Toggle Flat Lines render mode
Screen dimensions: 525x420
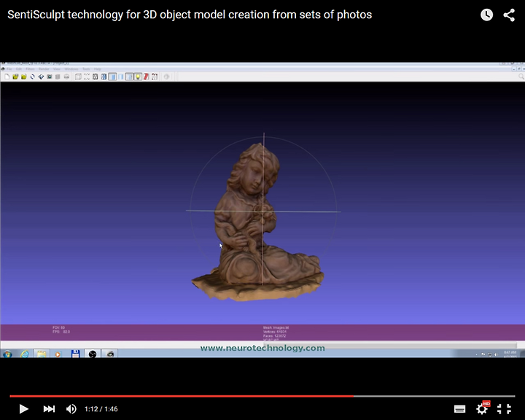[x=112, y=77]
